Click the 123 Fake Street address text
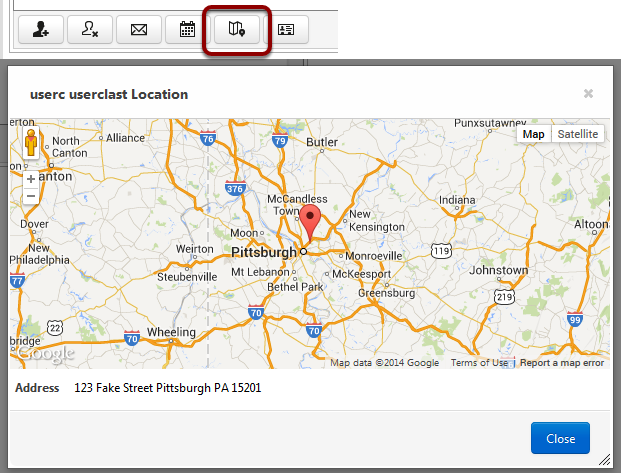Image resolution: width=621 pixels, height=473 pixels. (x=168, y=388)
